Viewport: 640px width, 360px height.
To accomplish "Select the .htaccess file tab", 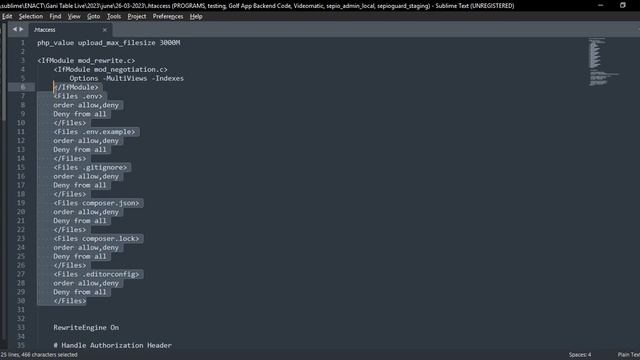I will [x=69, y=30].
